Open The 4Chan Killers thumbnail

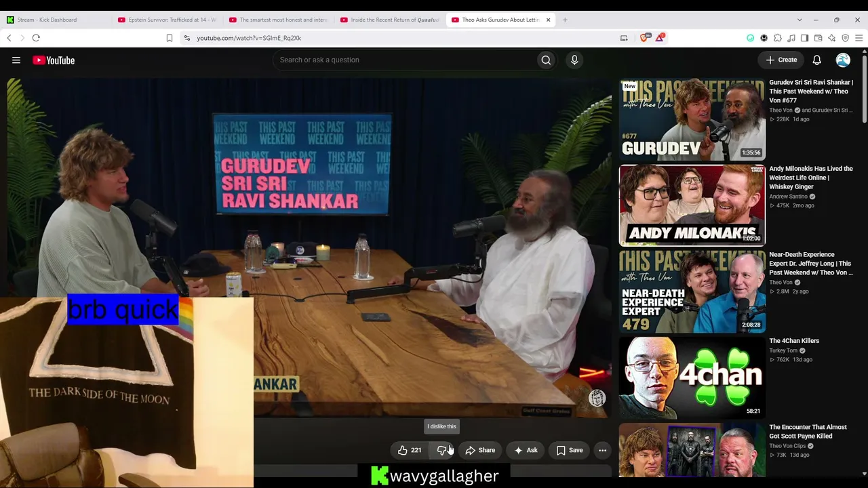[x=692, y=378]
